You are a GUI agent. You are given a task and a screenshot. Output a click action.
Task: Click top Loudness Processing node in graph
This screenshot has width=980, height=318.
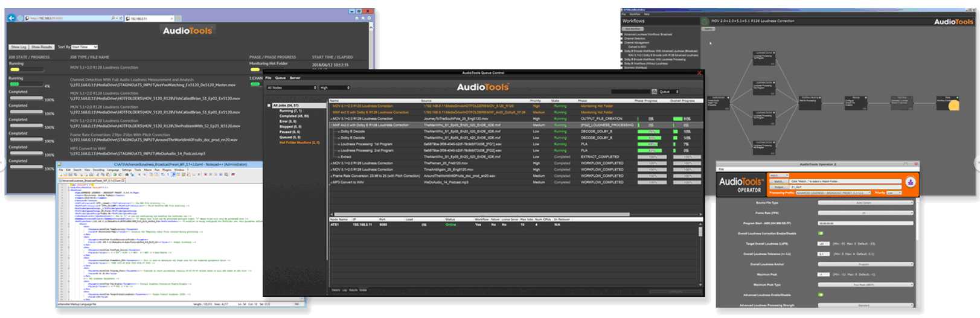click(763, 58)
